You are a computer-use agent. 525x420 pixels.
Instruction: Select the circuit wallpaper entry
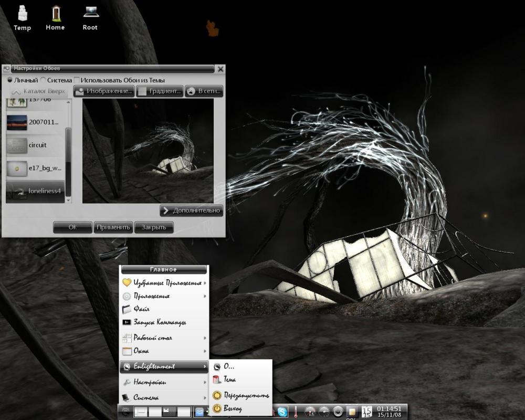(x=35, y=145)
